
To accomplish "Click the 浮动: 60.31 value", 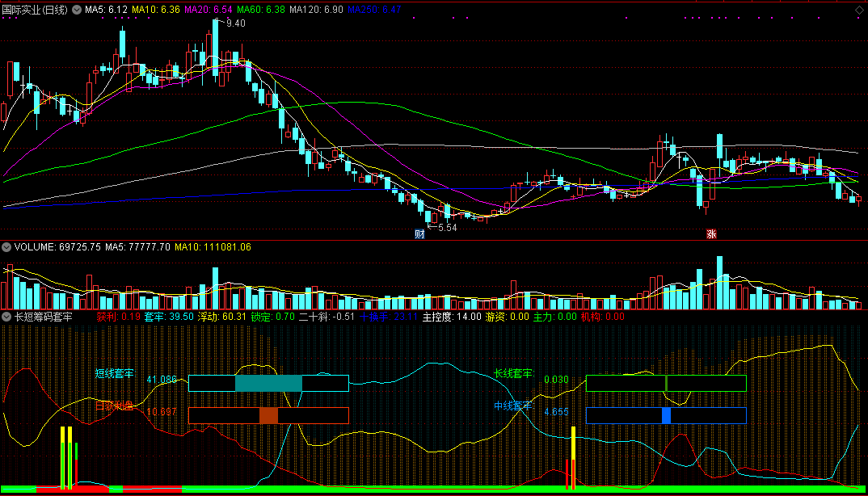I will tap(222, 317).
